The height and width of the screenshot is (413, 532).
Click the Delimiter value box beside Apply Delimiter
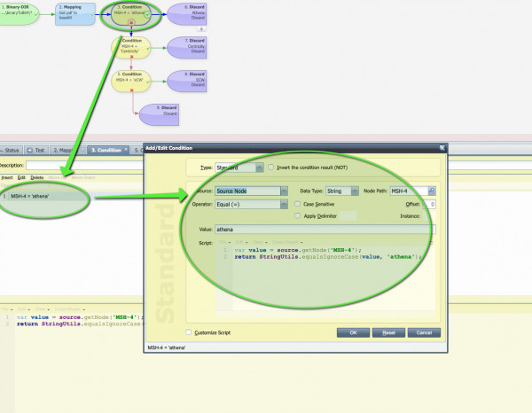[348, 216]
